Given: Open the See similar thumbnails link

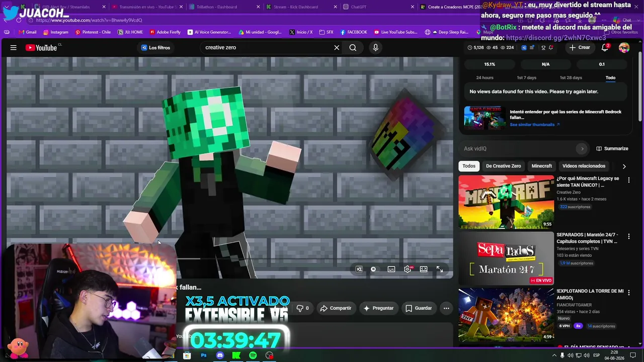Looking at the screenshot, I should (x=535, y=125).
